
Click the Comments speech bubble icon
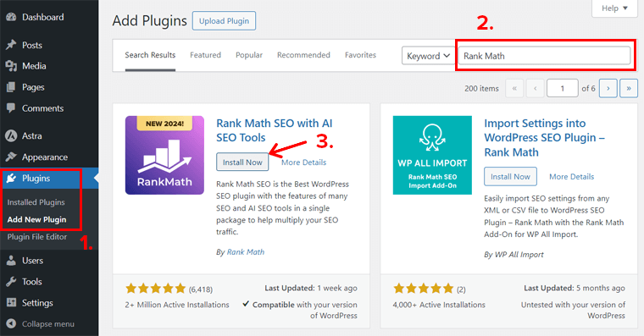pyautogui.click(x=11, y=108)
